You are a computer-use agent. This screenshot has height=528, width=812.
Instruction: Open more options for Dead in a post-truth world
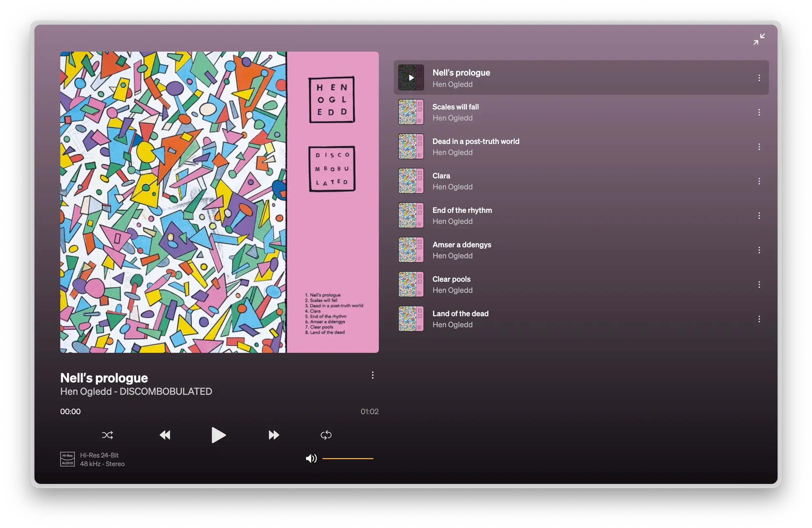(759, 147)
